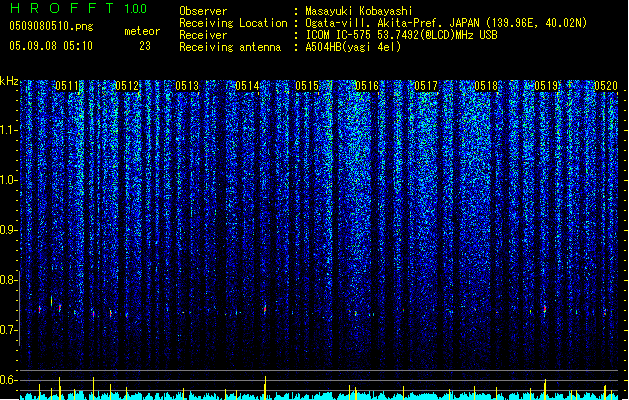Click the 0520 time marker
This screenshot has width=629, height=400.
pos(606,86)
